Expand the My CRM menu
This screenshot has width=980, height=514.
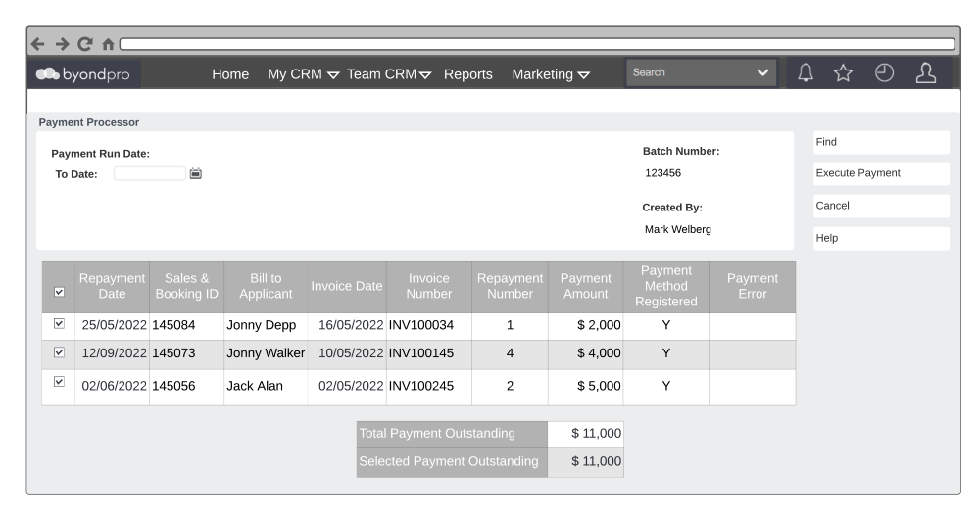[x=303, y=74]
